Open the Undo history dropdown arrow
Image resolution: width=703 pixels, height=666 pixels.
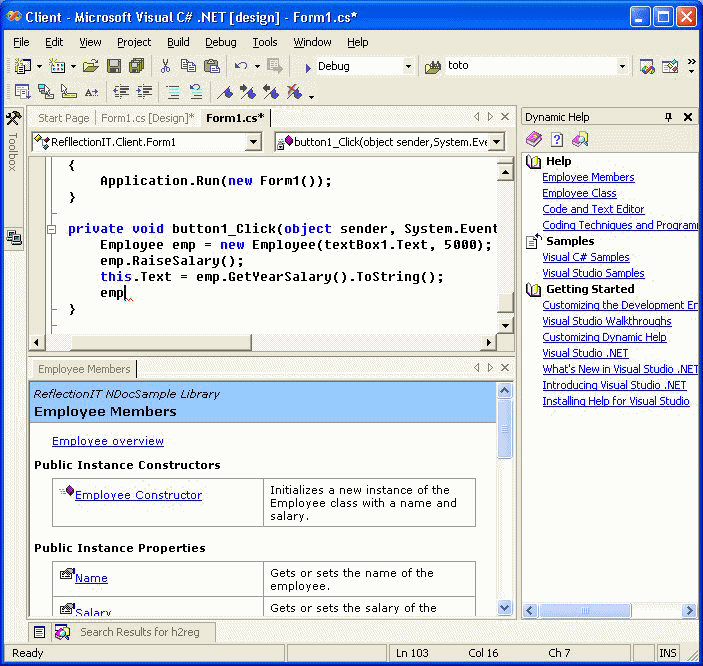[257, 67]
